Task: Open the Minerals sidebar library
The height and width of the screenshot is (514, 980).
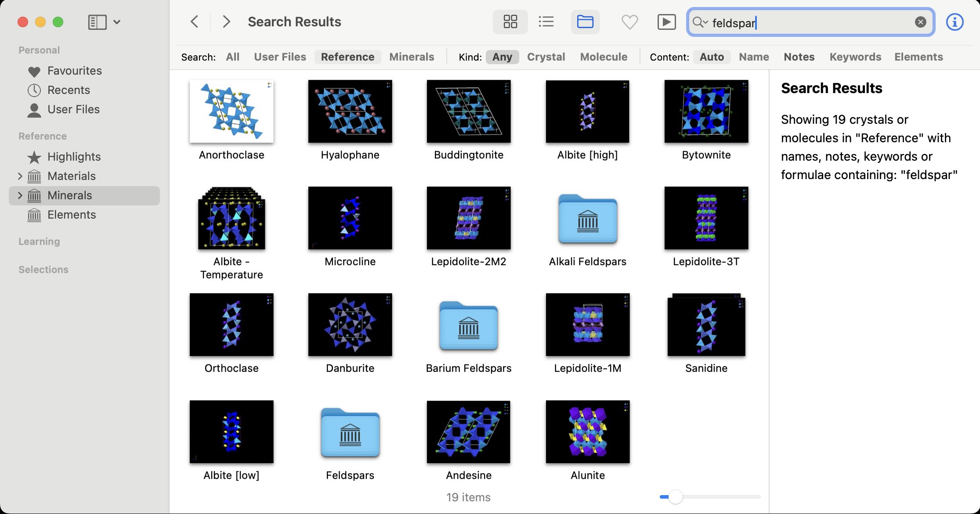Action: 69,195
